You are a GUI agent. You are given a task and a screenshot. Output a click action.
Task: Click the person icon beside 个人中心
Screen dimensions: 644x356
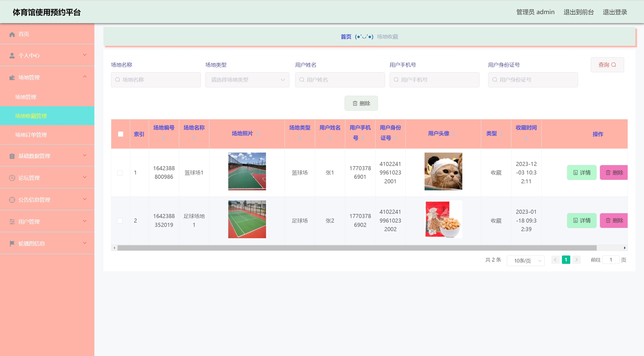pos(12,56)
